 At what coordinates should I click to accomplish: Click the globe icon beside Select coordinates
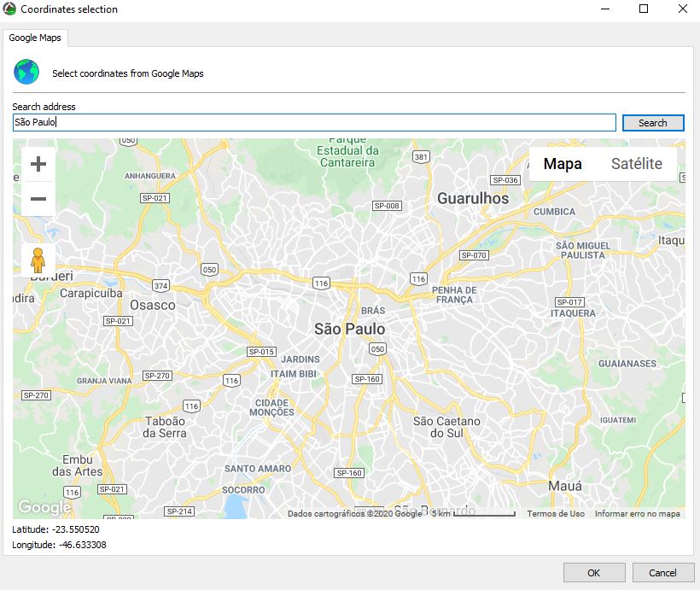26,72
